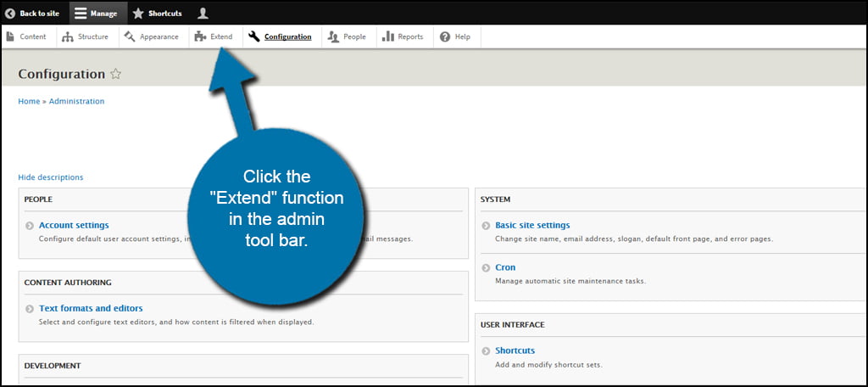The width and height of the screenshot is (868, 387).
Task: Click the Administration breadcrumb link
Action: pos(76,101)
